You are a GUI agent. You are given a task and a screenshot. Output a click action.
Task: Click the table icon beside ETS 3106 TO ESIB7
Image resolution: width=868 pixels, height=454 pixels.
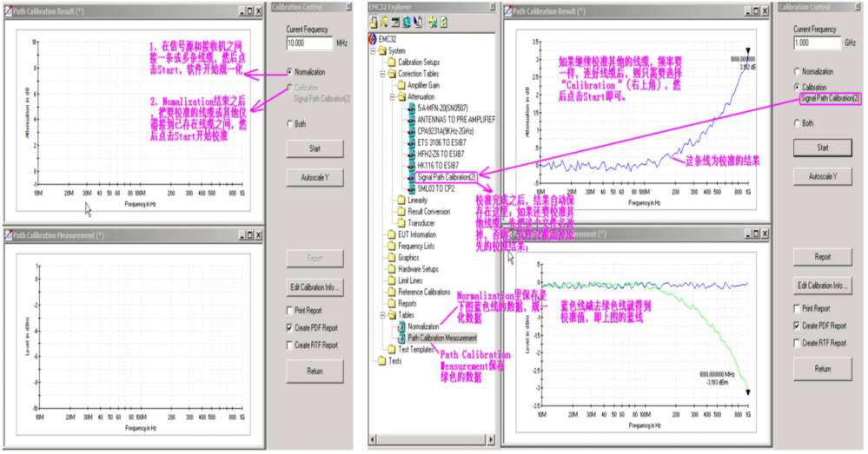coord(411,143)
